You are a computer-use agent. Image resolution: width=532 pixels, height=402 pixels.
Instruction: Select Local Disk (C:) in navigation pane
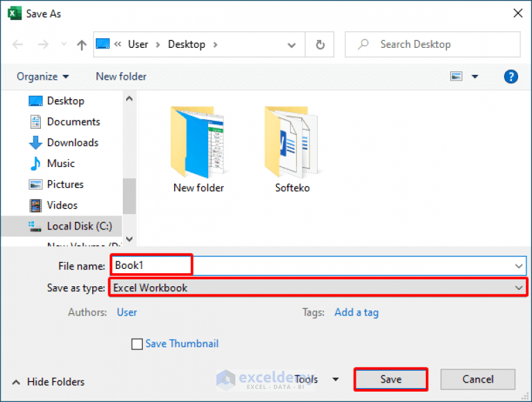[x=62, y=226]
